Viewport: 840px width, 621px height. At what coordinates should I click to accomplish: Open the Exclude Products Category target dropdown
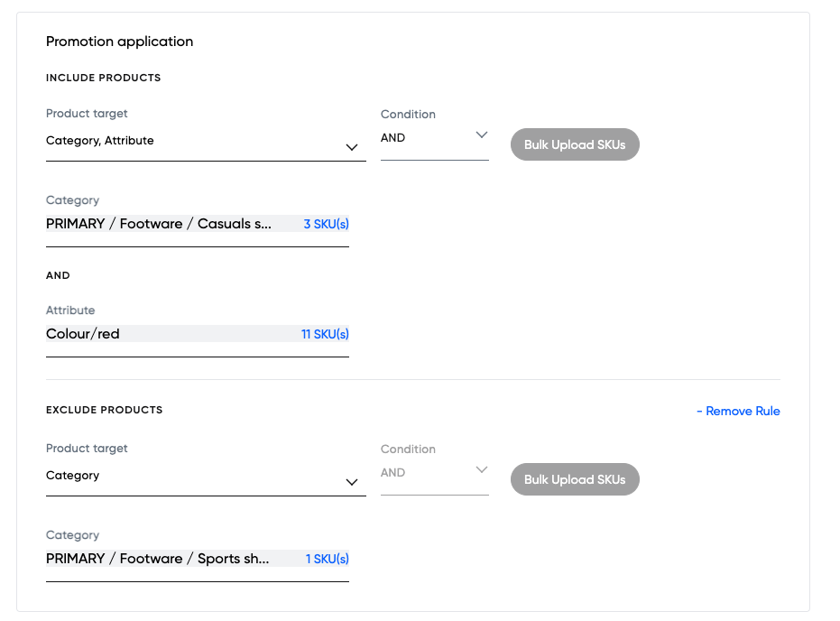194,476
